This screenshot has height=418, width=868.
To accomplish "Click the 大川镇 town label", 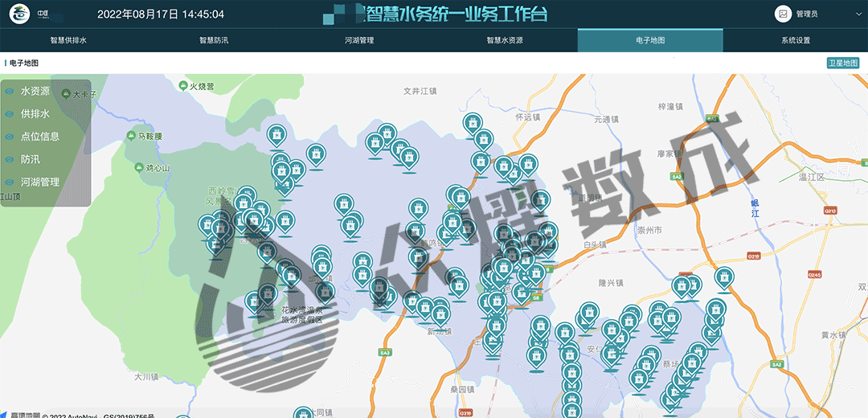I will (147, 376).
